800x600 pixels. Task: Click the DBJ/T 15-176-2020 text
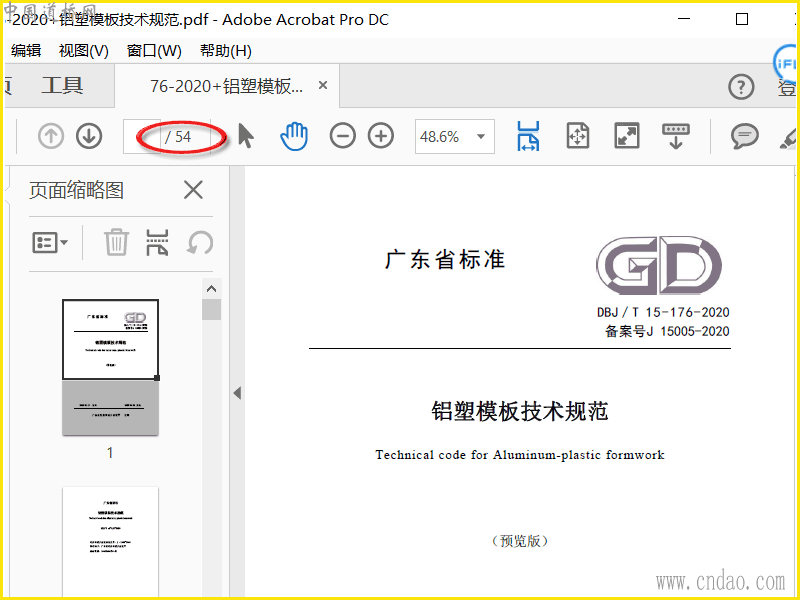pyautogui.click(x=663, y=312)
